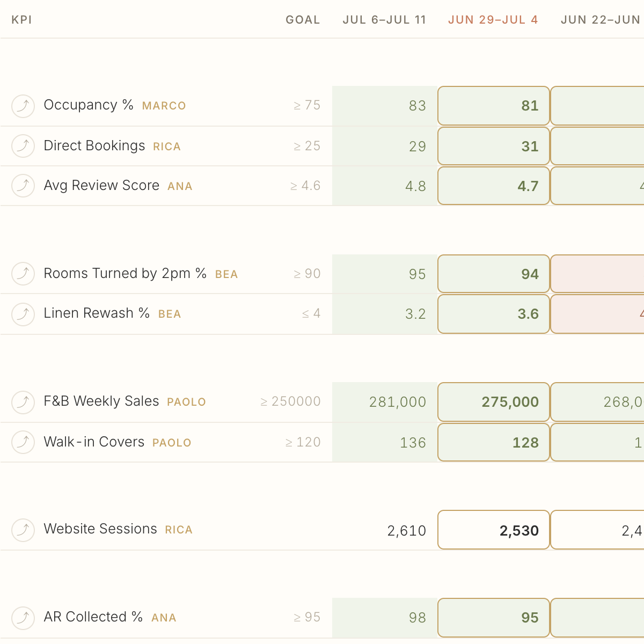644x644 pixels.
Task: Edit AR Collected % value 95
Action: coord(494,618)
